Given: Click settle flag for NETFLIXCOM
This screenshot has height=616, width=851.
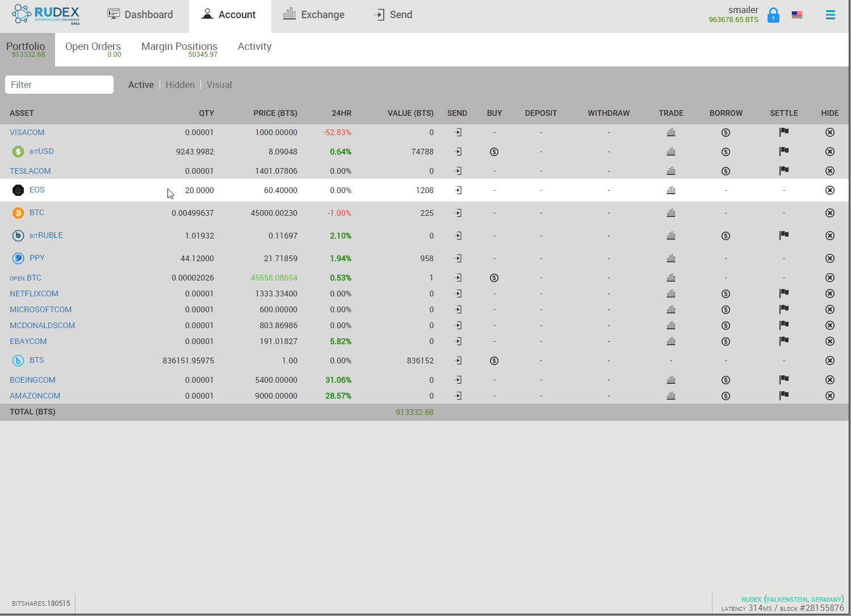Looking at the screenshot, I should point(784,294).
